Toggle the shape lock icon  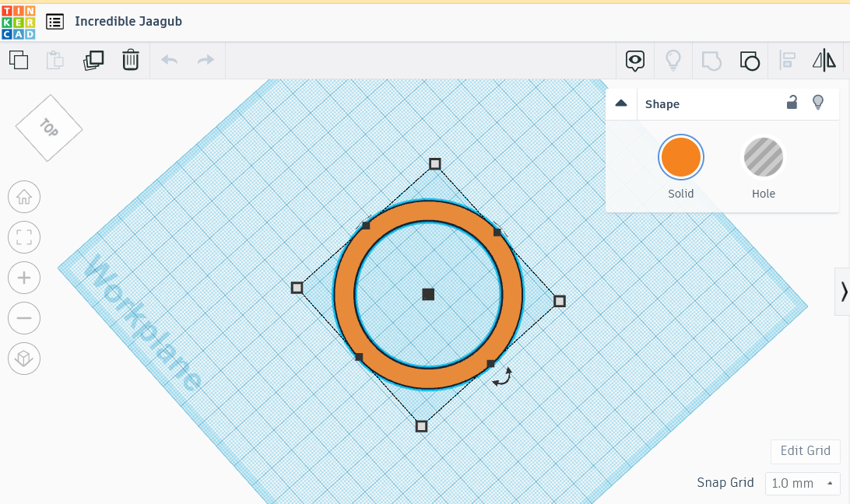(792, 102)
